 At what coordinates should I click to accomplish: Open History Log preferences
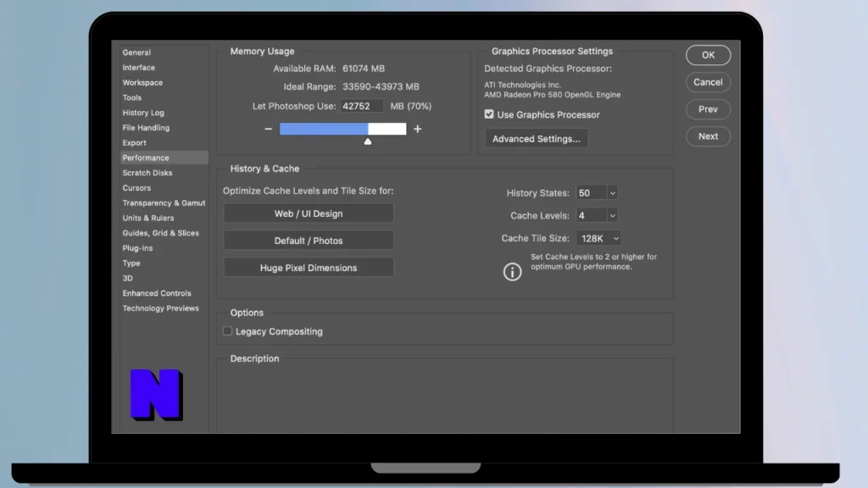pos(143,113)
